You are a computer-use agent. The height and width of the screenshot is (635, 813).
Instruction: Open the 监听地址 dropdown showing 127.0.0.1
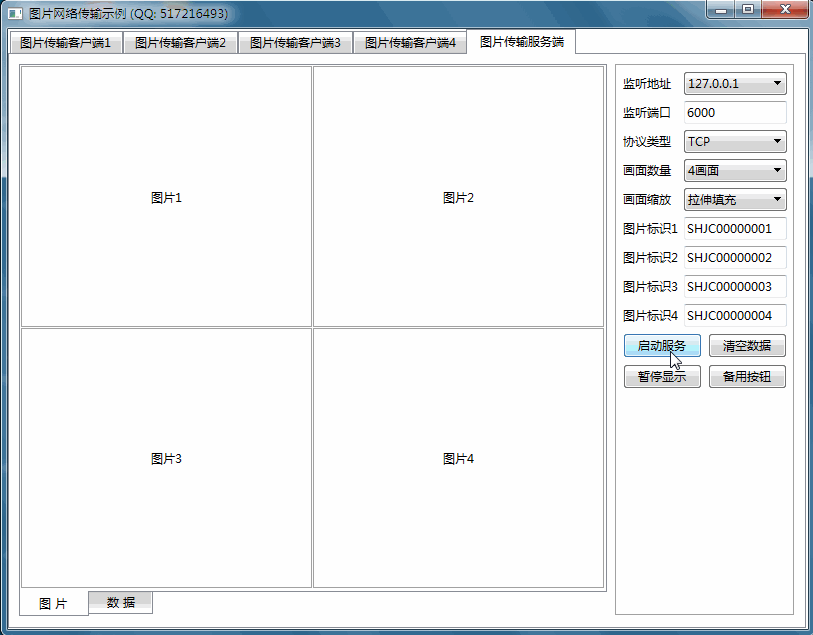(x=735, y=83)
